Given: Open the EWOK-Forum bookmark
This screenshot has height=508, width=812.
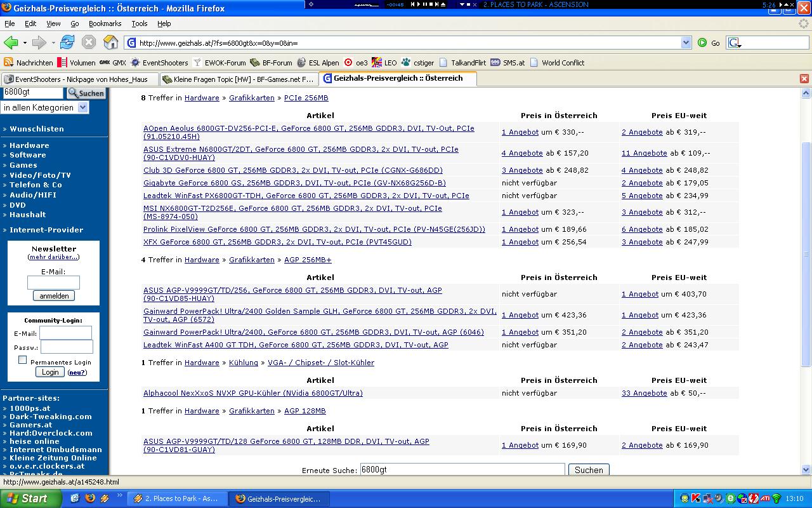Looking at the screenshot, I should click(x=219, y=63).
